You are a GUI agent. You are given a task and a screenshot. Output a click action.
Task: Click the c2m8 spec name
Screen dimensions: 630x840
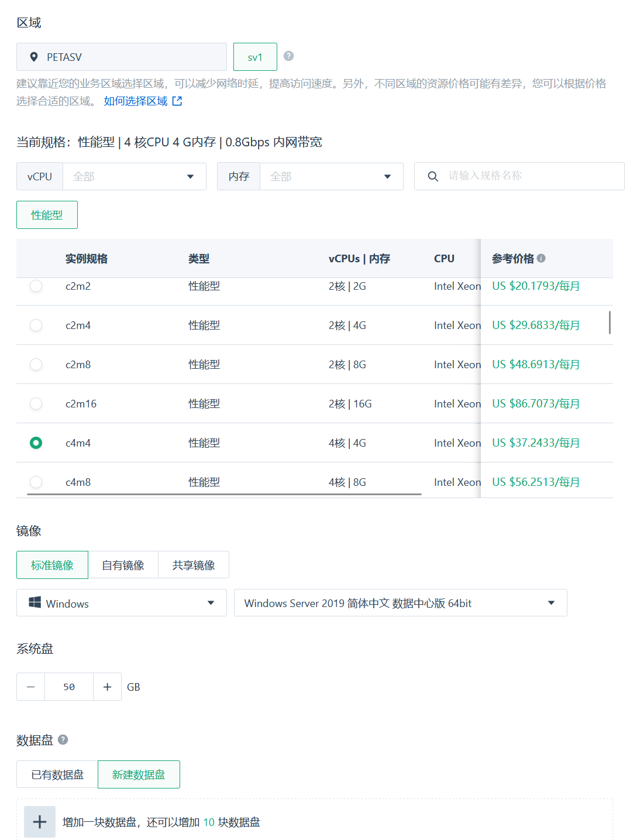(78, 364)
